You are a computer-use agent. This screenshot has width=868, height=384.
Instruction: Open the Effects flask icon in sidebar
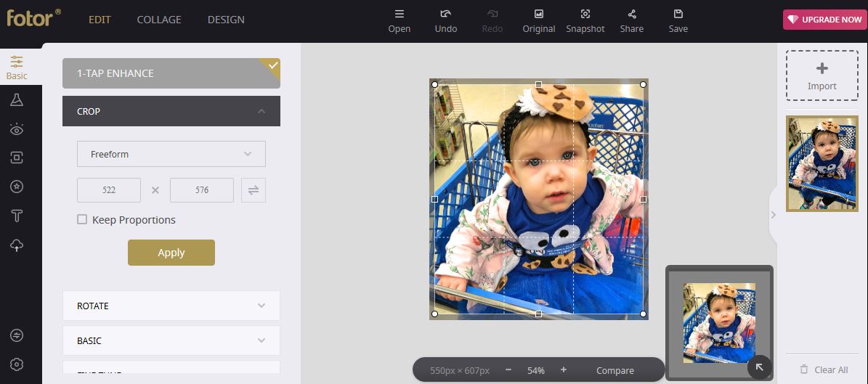click(x=17, y=99)
